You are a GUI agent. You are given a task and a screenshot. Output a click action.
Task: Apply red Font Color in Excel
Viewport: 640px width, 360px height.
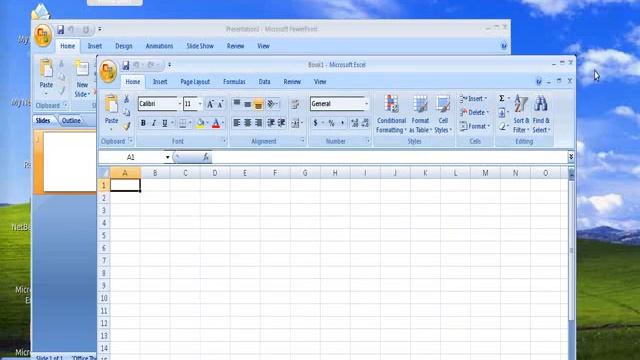pyautogui.click(x=216, y=123)
